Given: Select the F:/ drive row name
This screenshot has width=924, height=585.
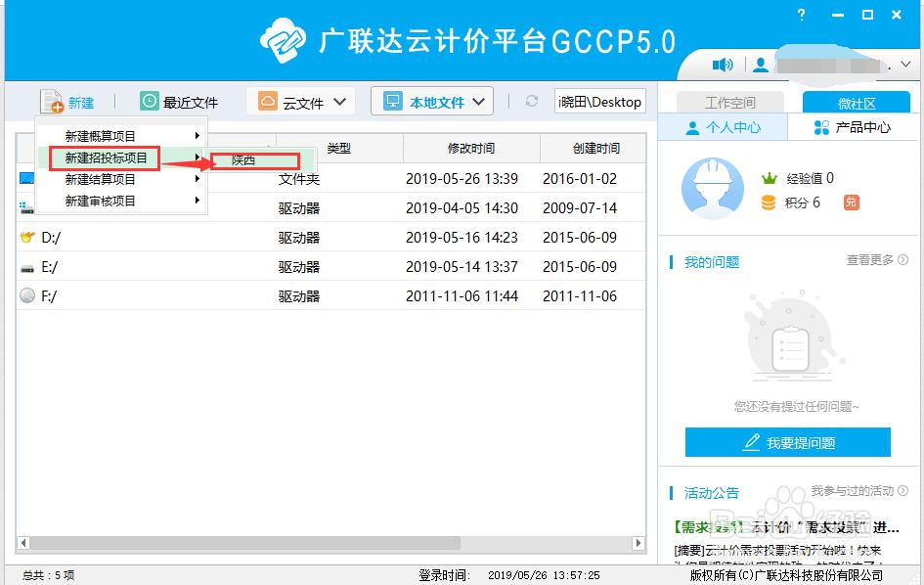Looking at the screenshot, I should click(49, 296).
